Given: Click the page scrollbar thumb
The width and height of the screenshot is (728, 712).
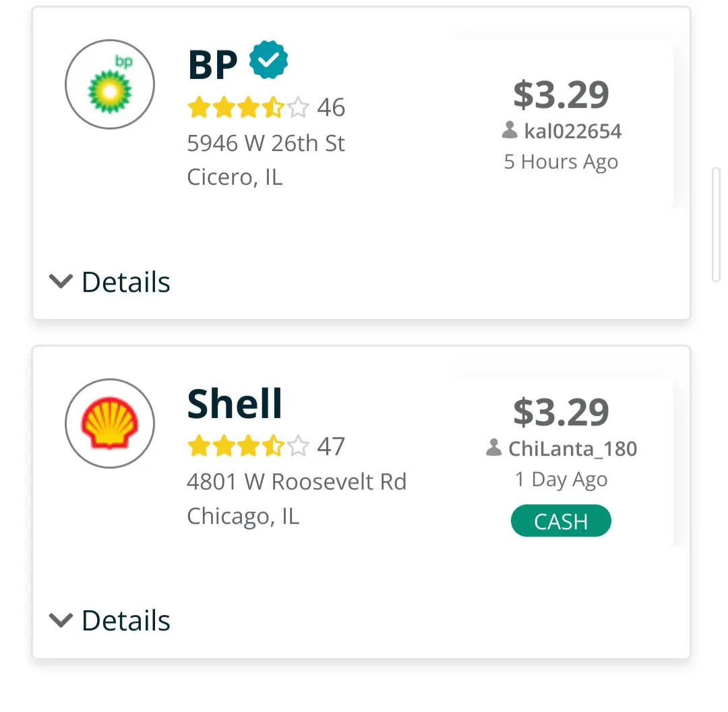Looking at the screenshot, I should (716, 224).
